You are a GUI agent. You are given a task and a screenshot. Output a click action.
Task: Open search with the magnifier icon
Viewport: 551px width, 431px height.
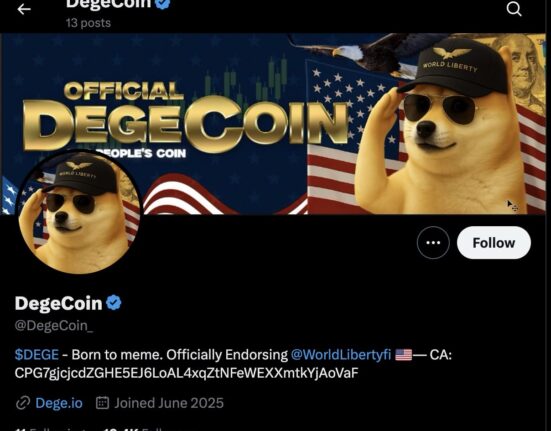(x=514, y=8)
